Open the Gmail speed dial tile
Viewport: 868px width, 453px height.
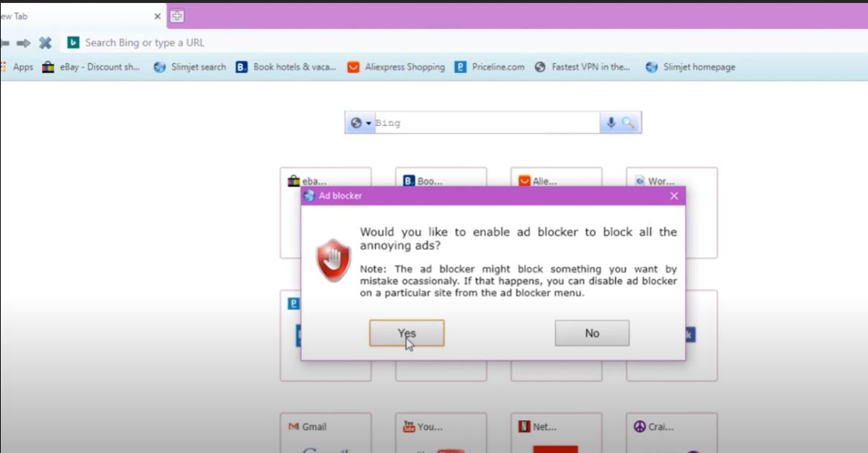pyautogui.click(x=326, y=433)
